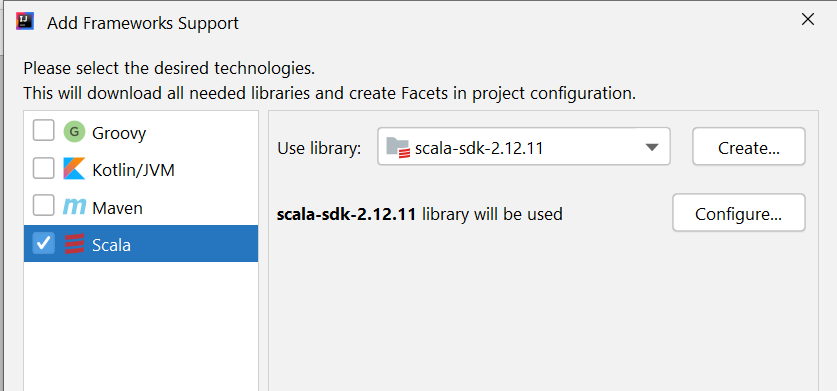Click the library folder icon in combo box
The width and height of the screenshot is (837, 391).
398,147
